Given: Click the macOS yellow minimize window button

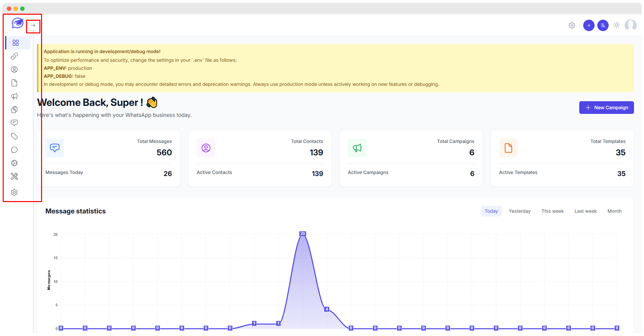Looking at the screenshot, I should point(16,9).
